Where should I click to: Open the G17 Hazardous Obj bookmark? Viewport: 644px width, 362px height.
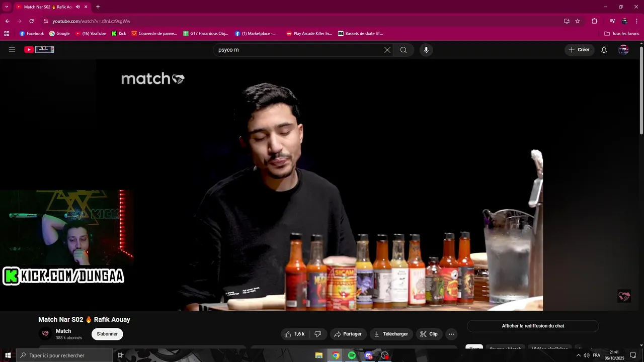pyautogui.click(x=206, y=34)
